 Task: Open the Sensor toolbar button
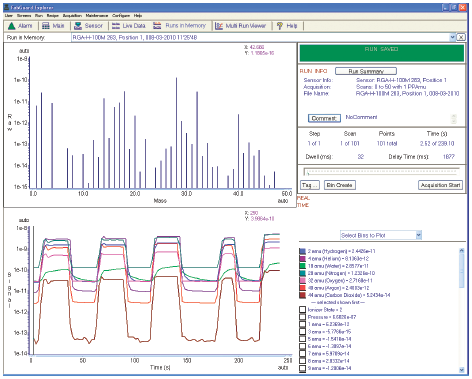88,26
